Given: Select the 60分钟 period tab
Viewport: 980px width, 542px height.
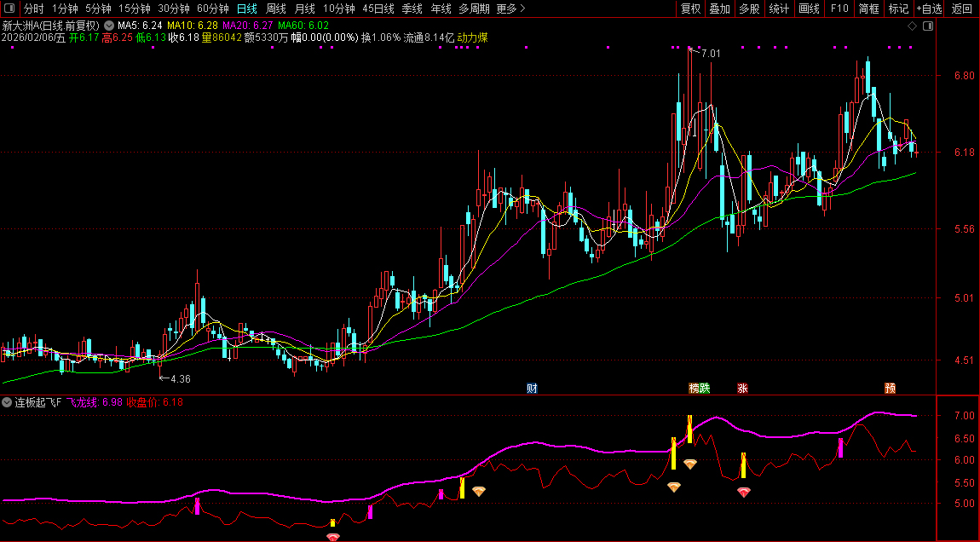Looking at the screenshot, I should click(x=213, y=9).
